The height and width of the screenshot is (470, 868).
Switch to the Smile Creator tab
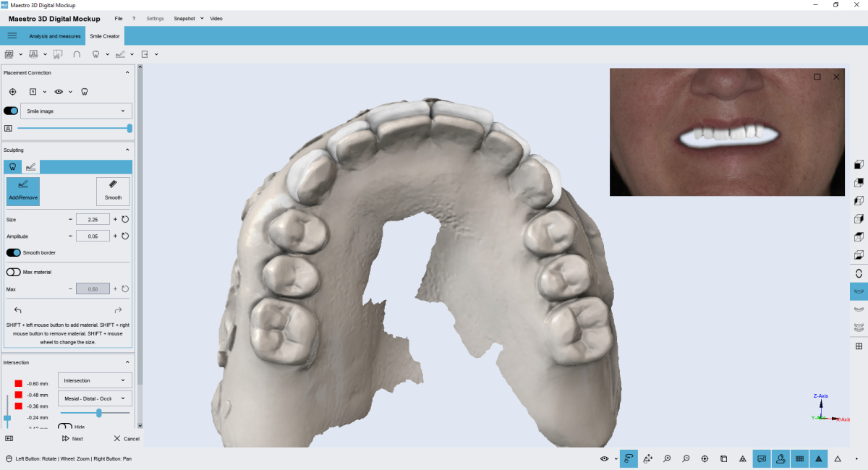tap(105, 36)
